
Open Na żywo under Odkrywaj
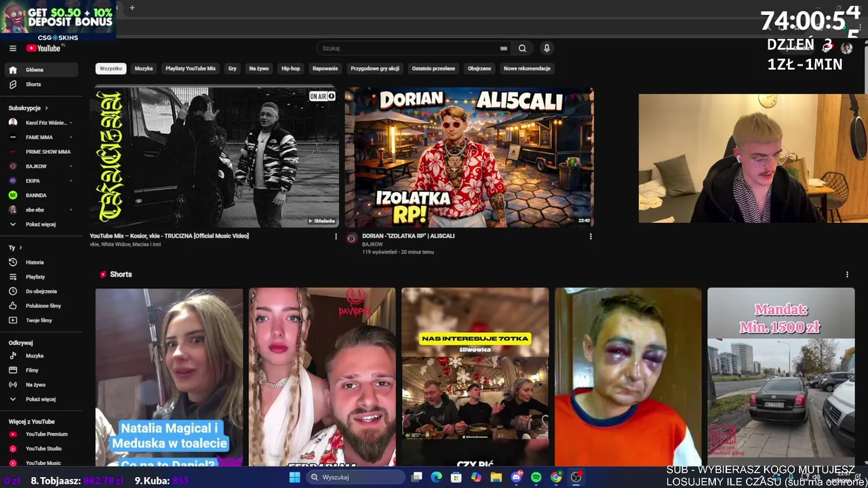[42, 384]
